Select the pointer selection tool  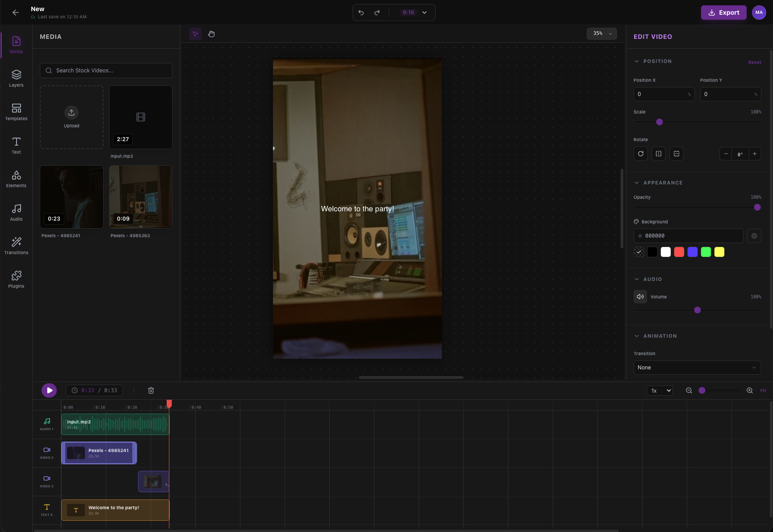(x=195, y=34)
